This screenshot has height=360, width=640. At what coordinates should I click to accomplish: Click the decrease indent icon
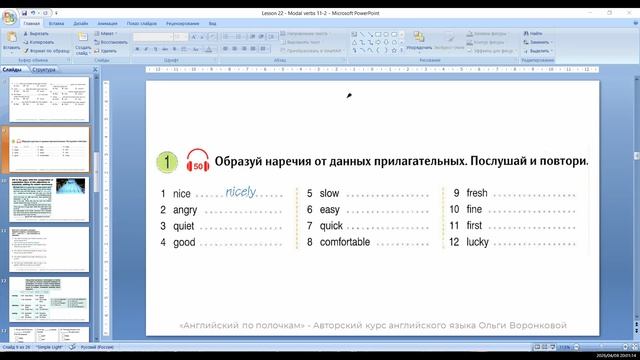253,37
